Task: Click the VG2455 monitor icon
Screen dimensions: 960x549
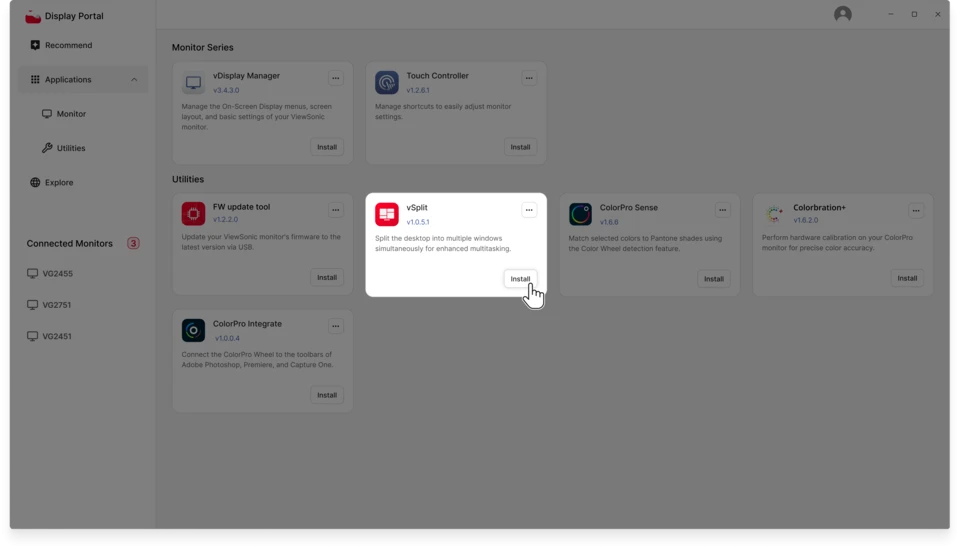Action: [x=32, y=274]
